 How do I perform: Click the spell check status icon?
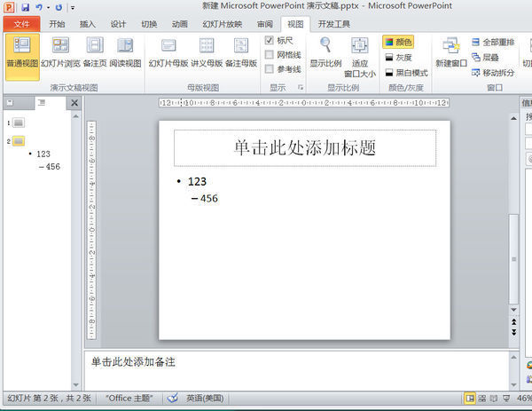[173, 398]
